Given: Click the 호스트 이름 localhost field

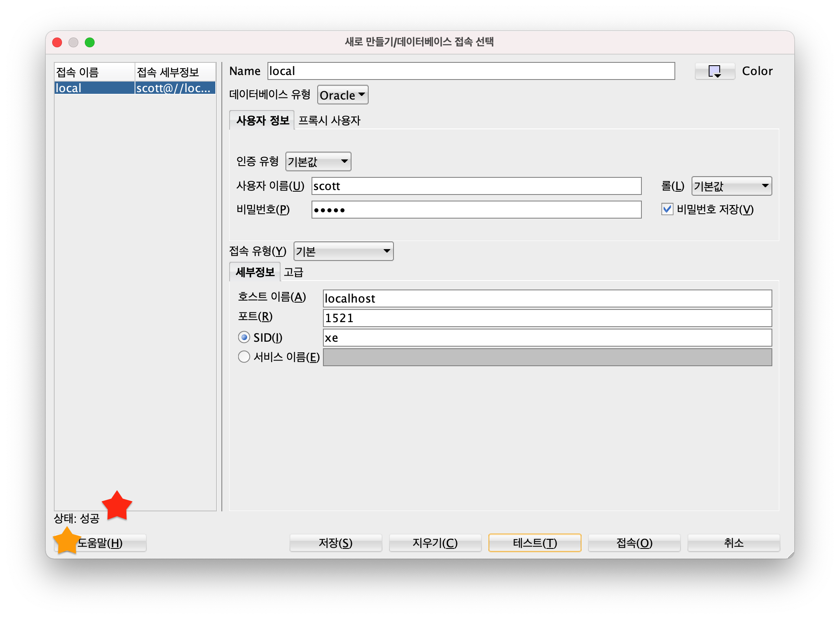Looking at the screenshot, I should [547, 298].
